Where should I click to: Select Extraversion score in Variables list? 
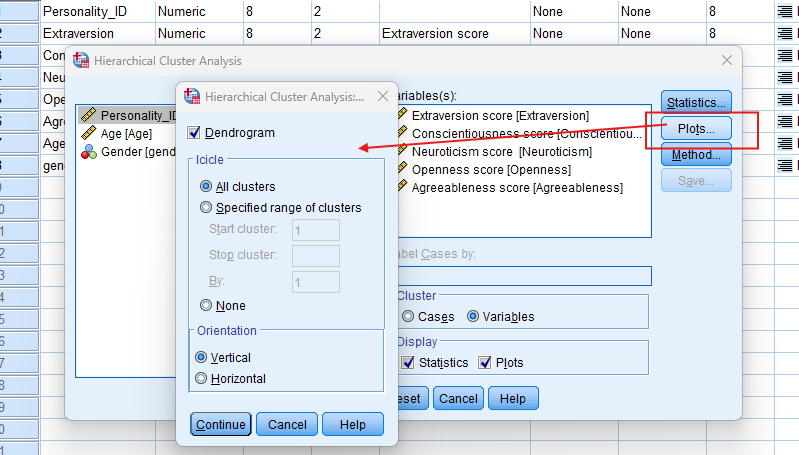500,115
